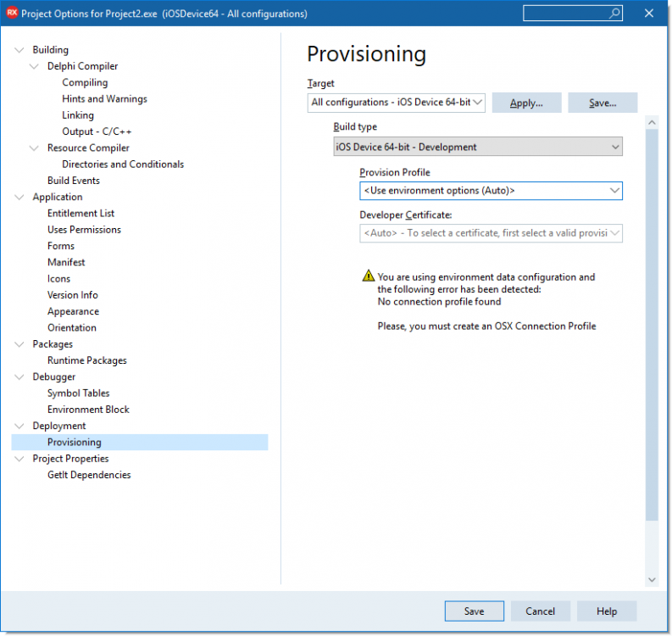Screen dimensions: 672x636
Task: Click the Provisioning page heading
Action: click(x=366, y=54)
